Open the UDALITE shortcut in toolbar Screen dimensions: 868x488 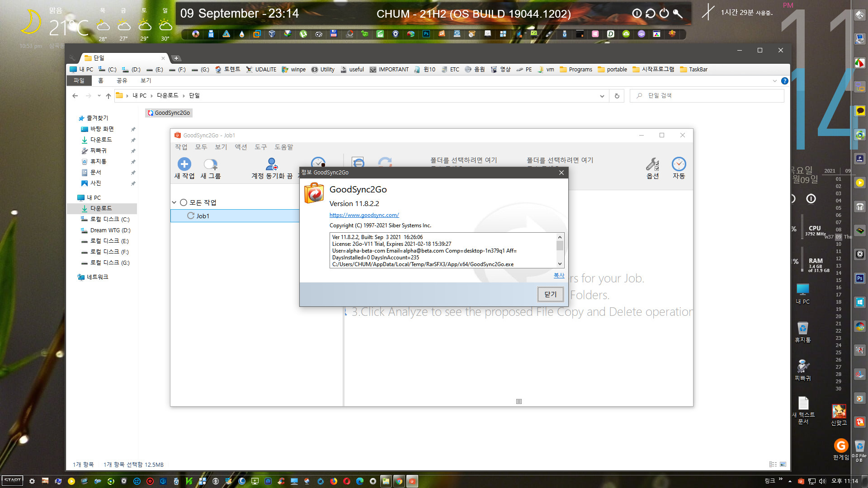tap(261, 70)
